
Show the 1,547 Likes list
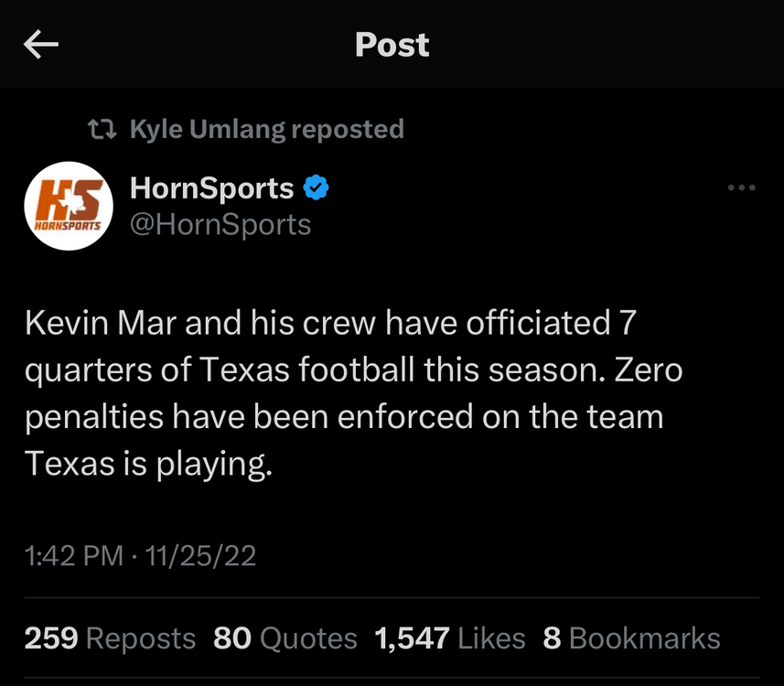450,638
